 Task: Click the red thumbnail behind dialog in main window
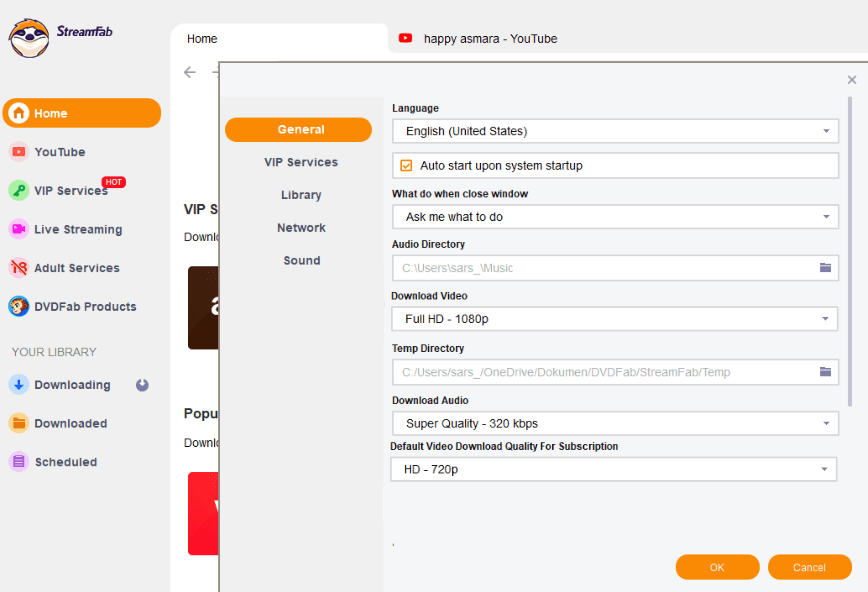click(x=203, y=513)
